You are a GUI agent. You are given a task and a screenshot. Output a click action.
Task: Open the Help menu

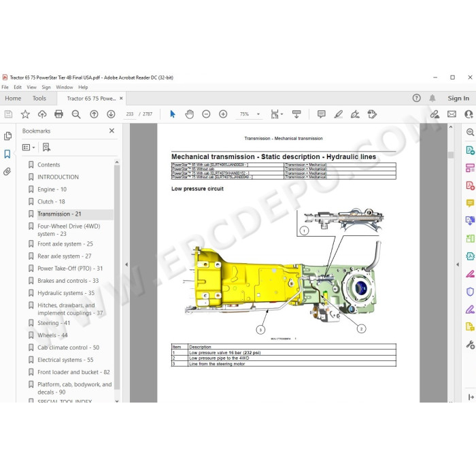pyautogui.click(x=83, y=87)
